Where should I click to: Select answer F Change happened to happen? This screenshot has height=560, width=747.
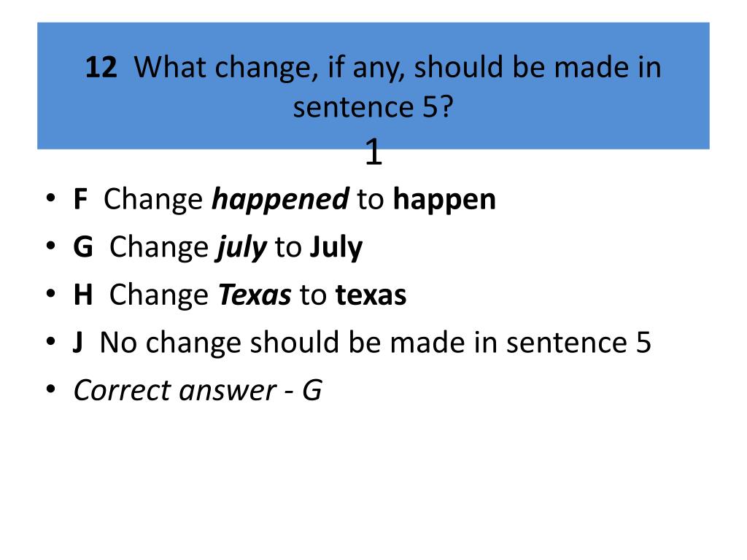(285, 200)
